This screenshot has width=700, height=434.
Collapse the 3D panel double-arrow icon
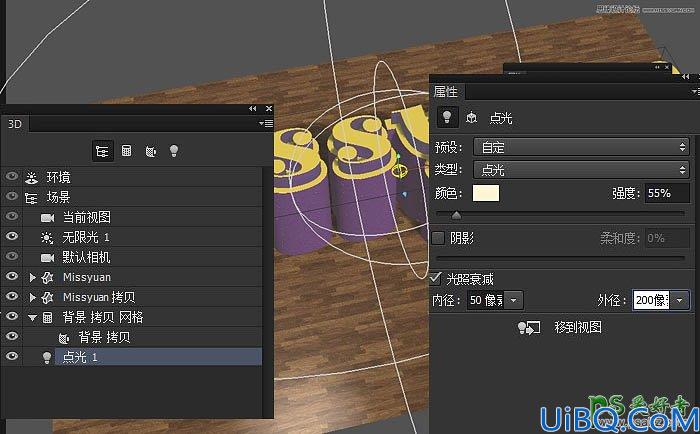253,108
